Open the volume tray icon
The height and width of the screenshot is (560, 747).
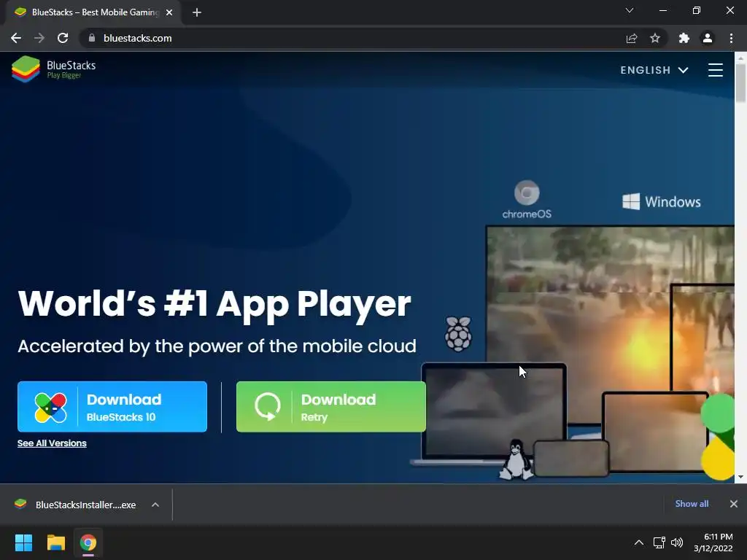tap(676, 542)
